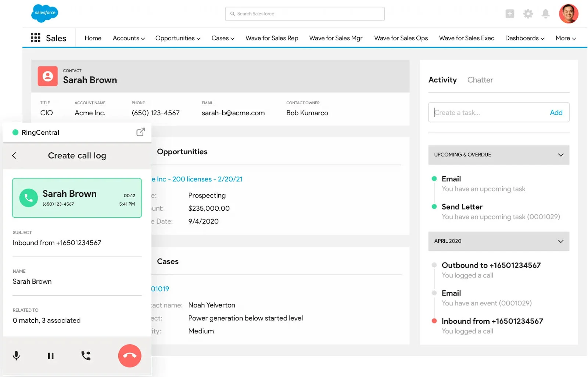Click the Name field Sarah Brown in call log
This screenshot has height=377, width=588.
[77, 282]
